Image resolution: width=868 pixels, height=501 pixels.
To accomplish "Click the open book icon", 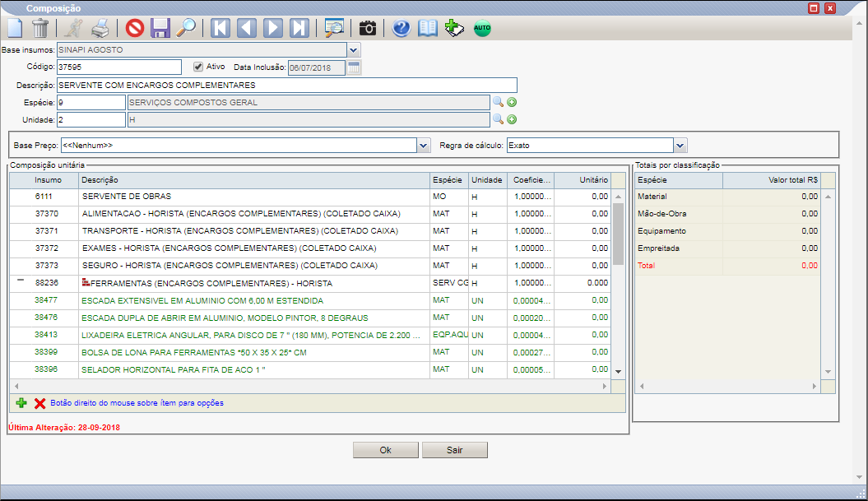I will pos(427,28).
